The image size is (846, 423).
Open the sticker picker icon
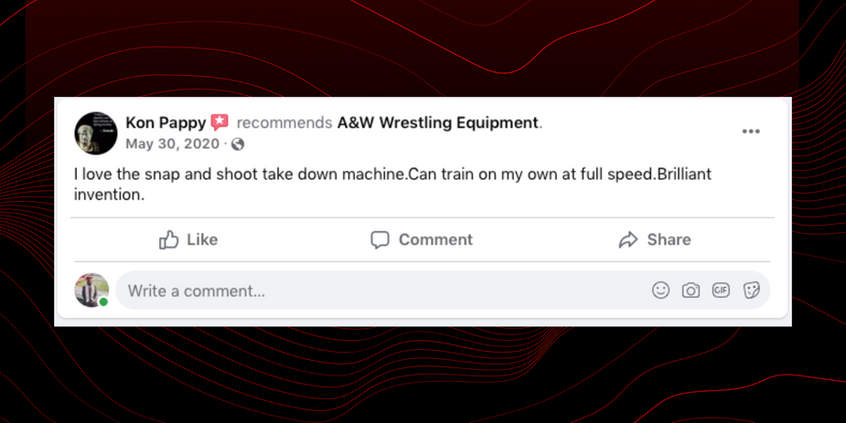(751, 290)
